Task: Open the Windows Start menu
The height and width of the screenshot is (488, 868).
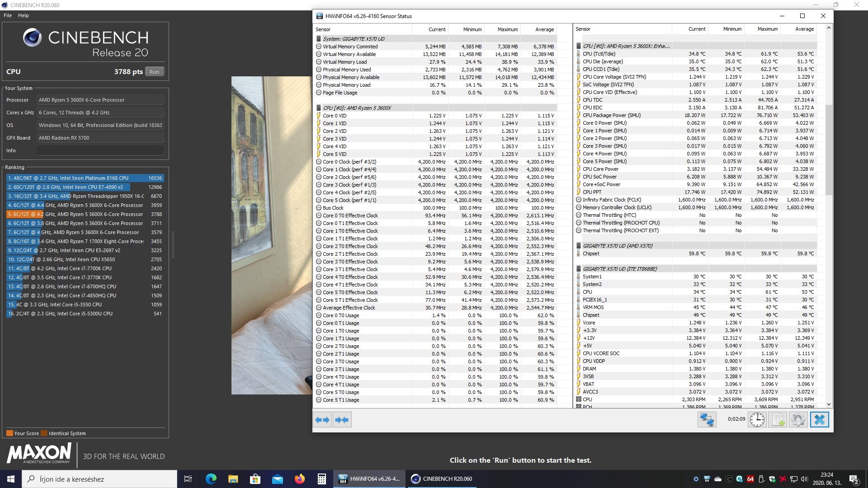Action: [11, 479]
